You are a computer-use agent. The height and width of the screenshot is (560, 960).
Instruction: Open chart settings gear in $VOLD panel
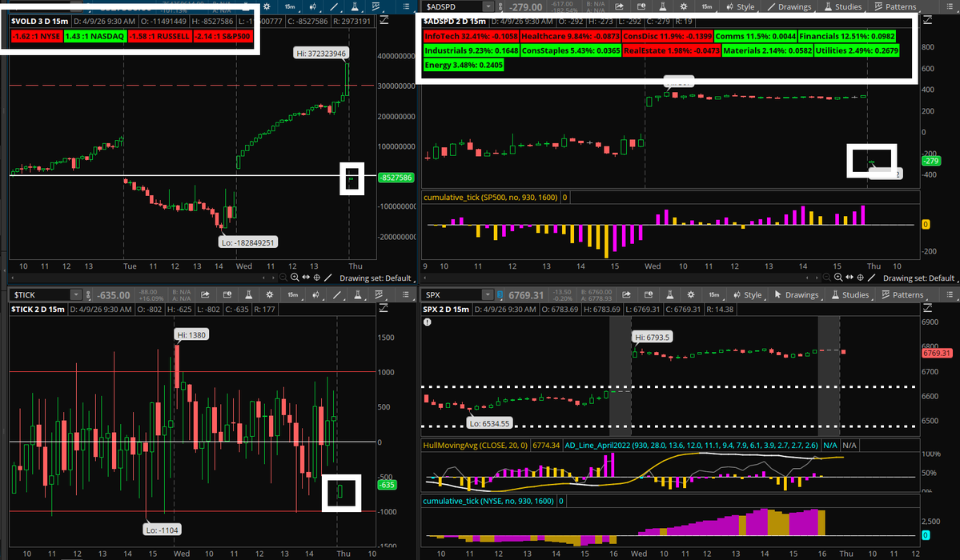tap(267, 6)
